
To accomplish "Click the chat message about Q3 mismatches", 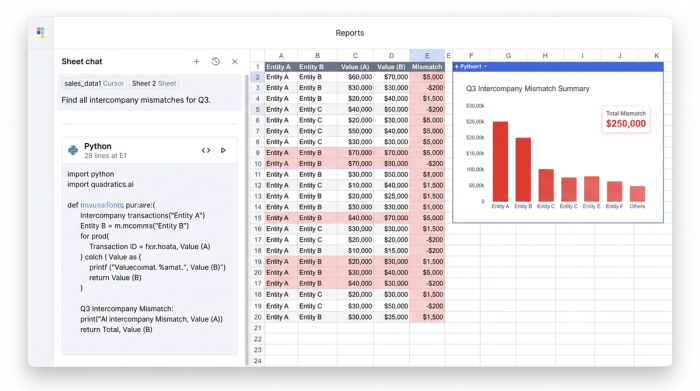I will (136, 100).
